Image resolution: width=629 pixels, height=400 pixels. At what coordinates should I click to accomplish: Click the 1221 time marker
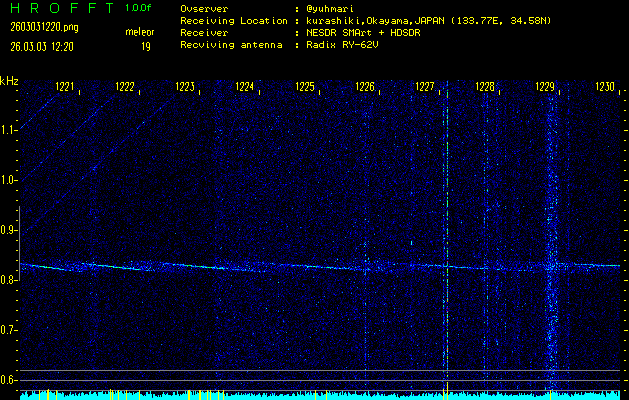tap(65, 88)
